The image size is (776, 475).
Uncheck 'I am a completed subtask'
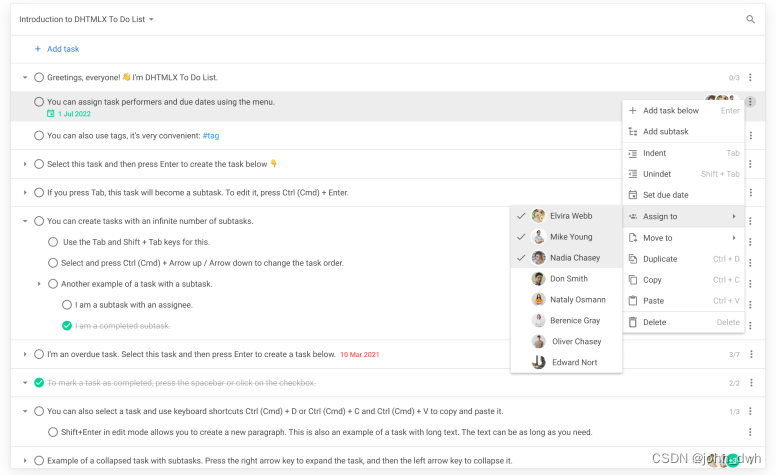tap(67, 326)
